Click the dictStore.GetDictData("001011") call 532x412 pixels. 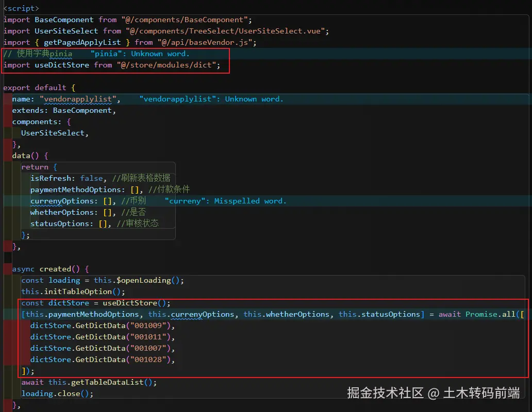(x=101, y=337)
